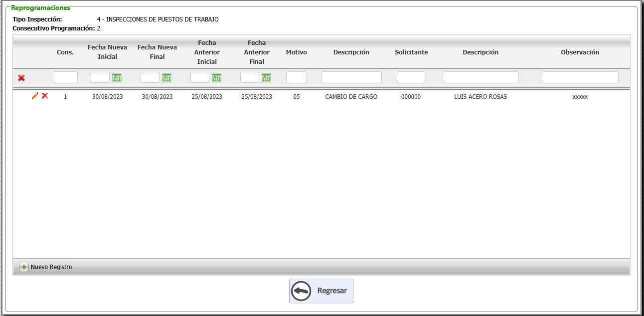644x316 pixels.
Task: Select the CAMBIO DE CARGO cell
Action: [x=351, y=97]
